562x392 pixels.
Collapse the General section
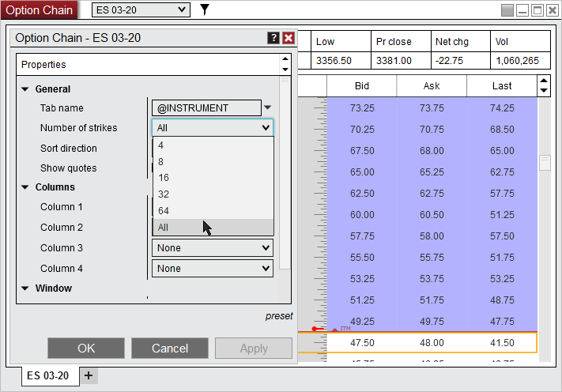pyautogui.click(x=25, y=89)
